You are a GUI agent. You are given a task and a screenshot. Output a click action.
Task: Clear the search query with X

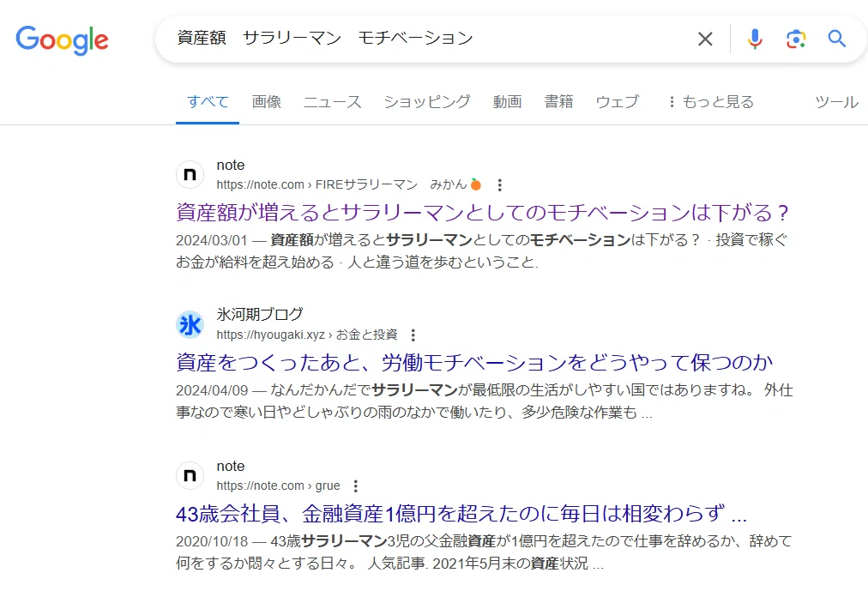pos(705,39)
